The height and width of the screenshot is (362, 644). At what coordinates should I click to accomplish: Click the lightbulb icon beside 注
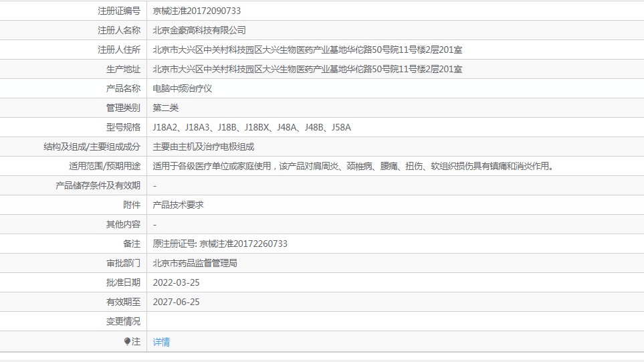(x=127, y=341)
